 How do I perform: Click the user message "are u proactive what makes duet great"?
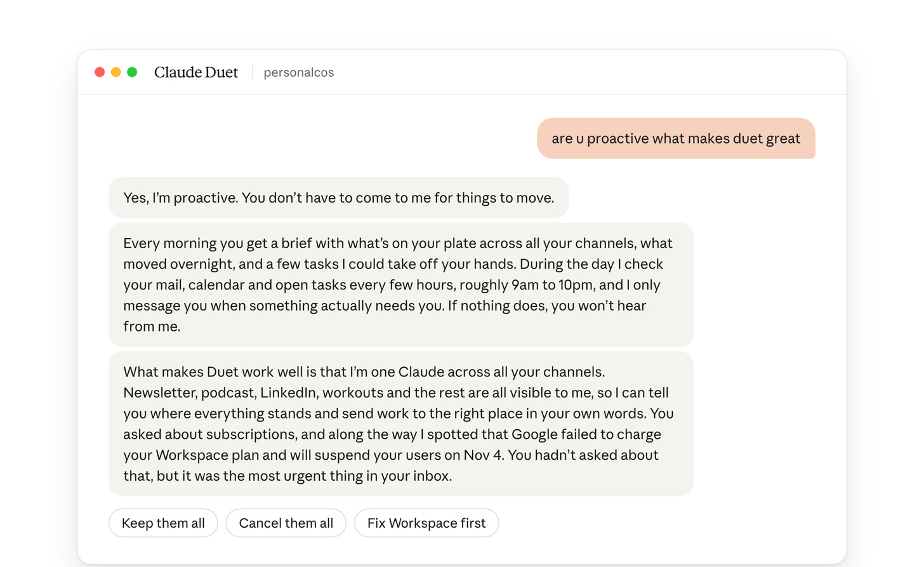click(676, 138)
